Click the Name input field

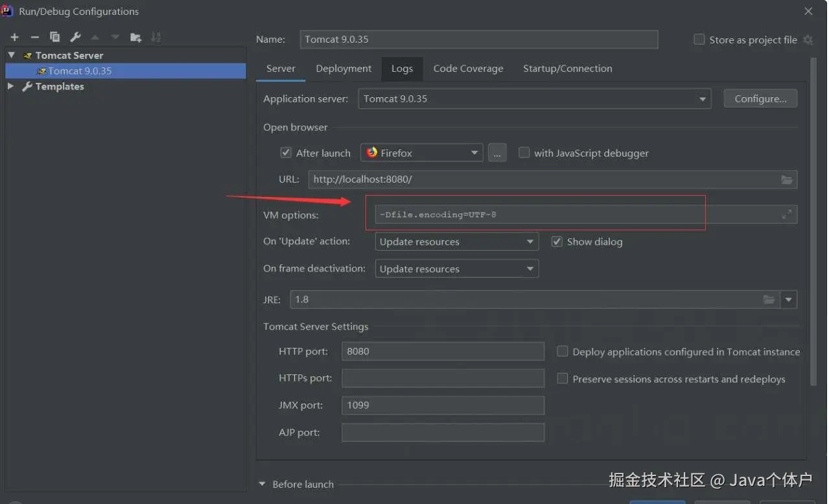point(479,40)
